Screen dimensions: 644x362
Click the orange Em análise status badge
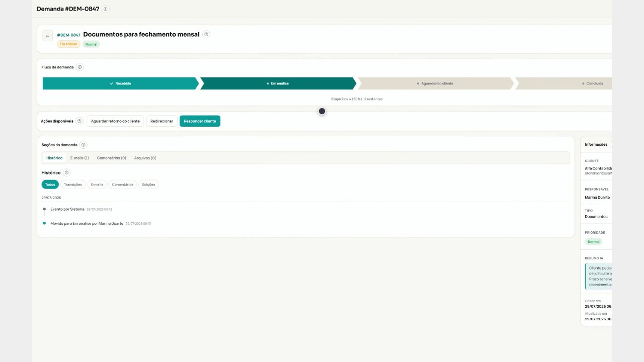click(68, 44)
